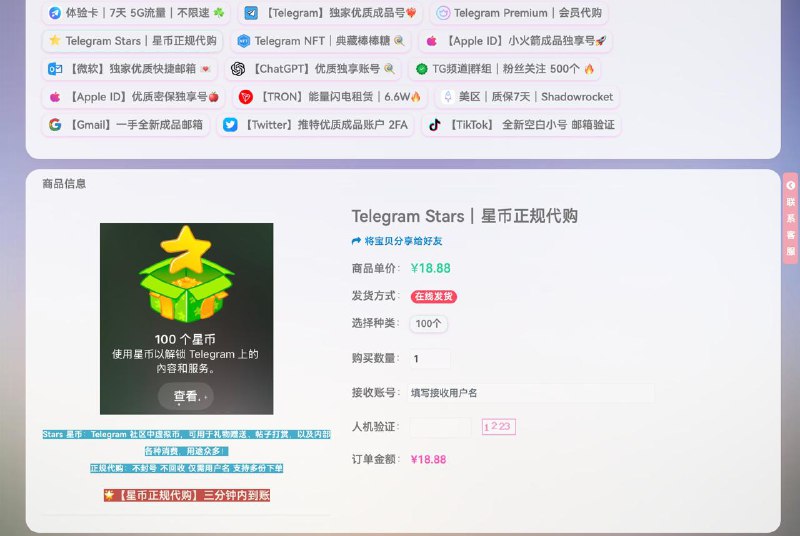
Task: Click the 人机验证 captcha input field
Action: click(440, 427)
